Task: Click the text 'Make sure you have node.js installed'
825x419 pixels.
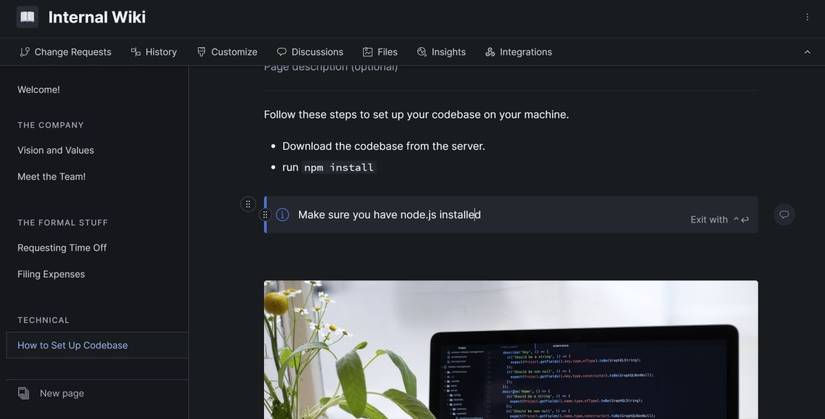Action: (x=389, y=214)
